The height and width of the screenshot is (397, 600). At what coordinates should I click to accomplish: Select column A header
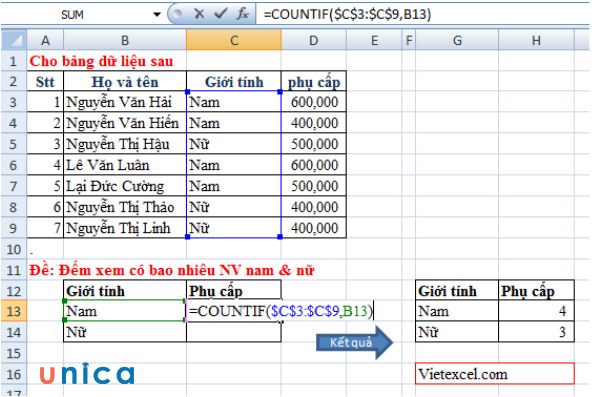(45, 40)
